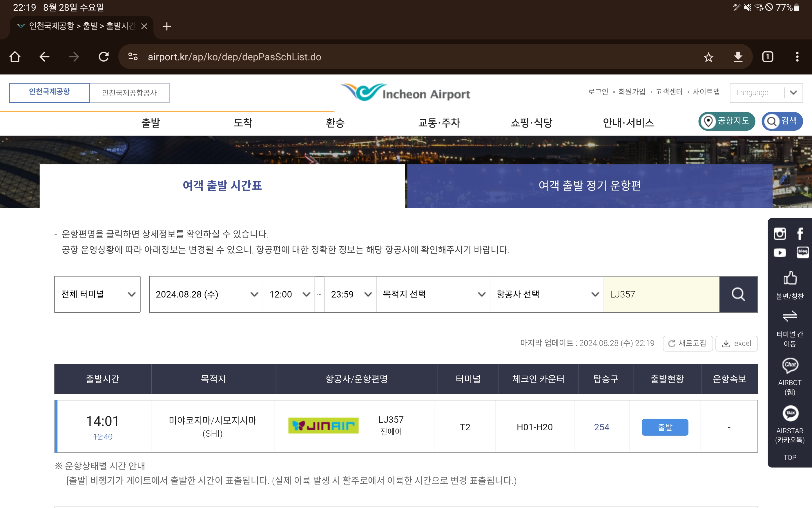Screen dimensions: 812x508
Task: Expand the 전체 터미널 dropdown
Action: 97,294
